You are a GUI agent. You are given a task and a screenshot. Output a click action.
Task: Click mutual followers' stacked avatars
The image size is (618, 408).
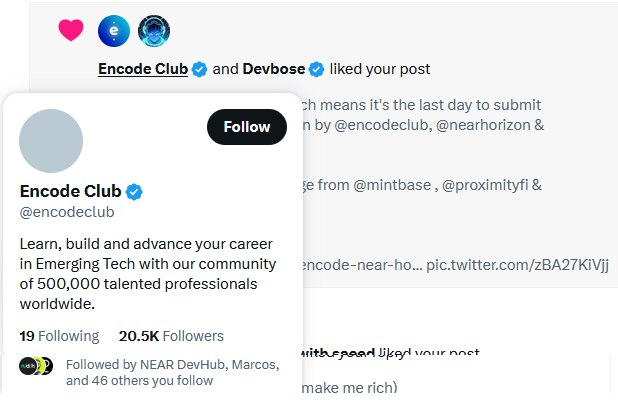(x=36, y=366)
